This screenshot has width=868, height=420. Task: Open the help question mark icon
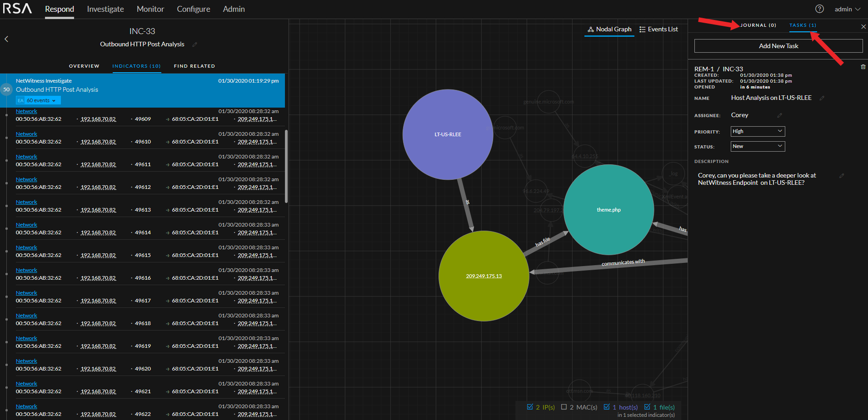click(x=819, y=9)
